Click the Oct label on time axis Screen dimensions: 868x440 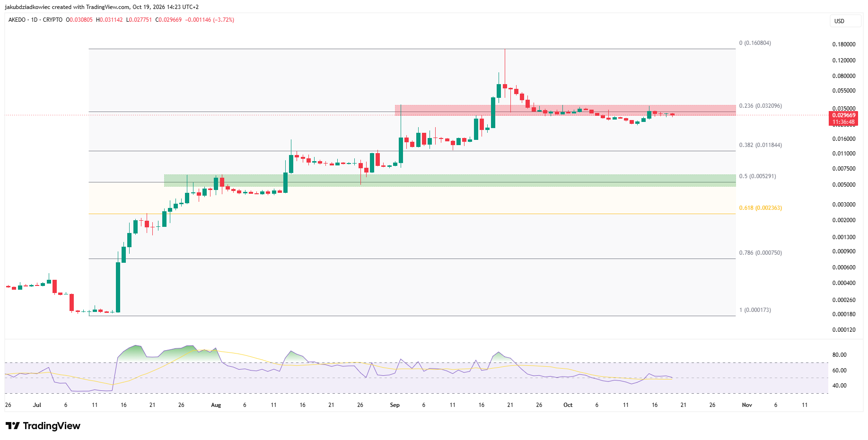pyautogui.click(x=568, y=405)
